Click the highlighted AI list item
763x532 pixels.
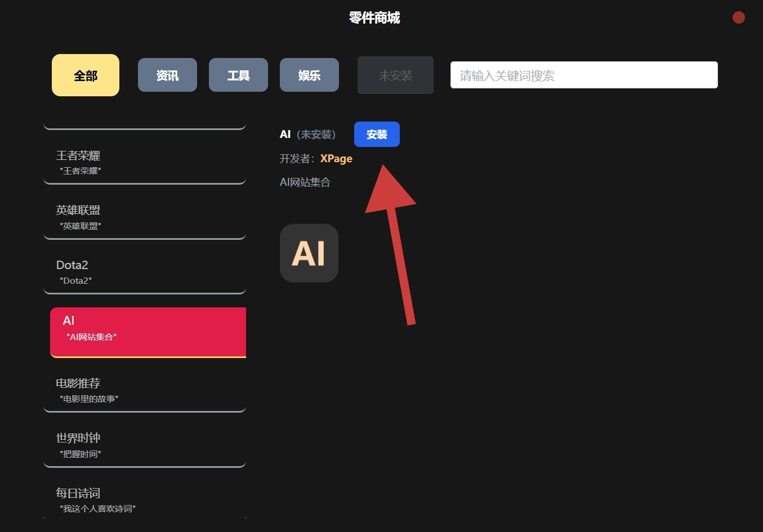(x=148, y=332)
